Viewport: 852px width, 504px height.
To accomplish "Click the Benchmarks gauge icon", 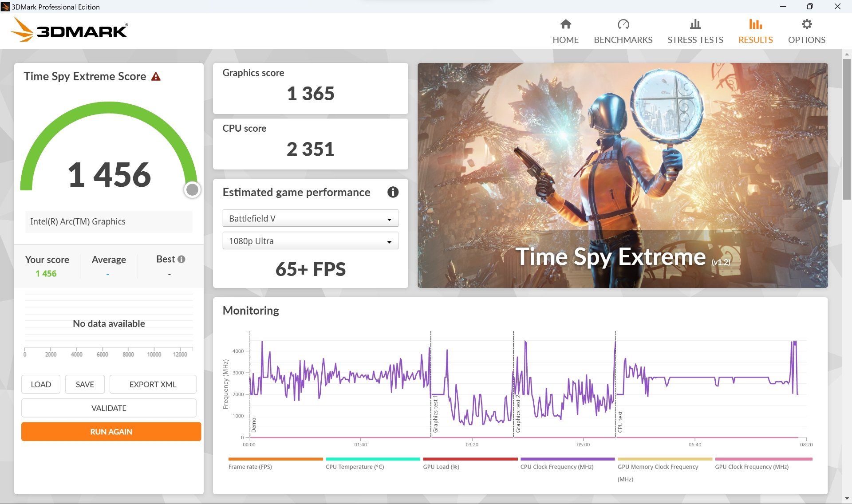I will click(x=623, y=24).
